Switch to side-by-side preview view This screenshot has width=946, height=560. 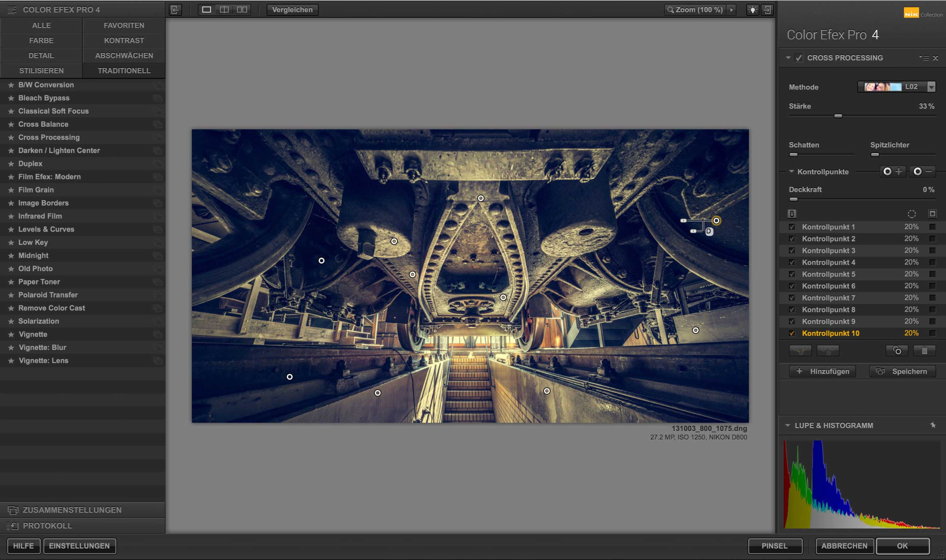pos(242,10)
